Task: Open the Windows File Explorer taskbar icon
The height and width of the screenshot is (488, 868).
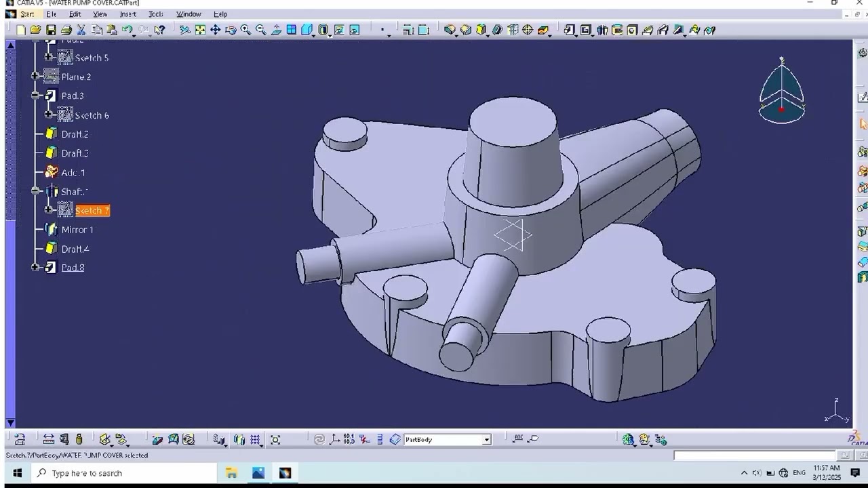Action: coord(231,473)
